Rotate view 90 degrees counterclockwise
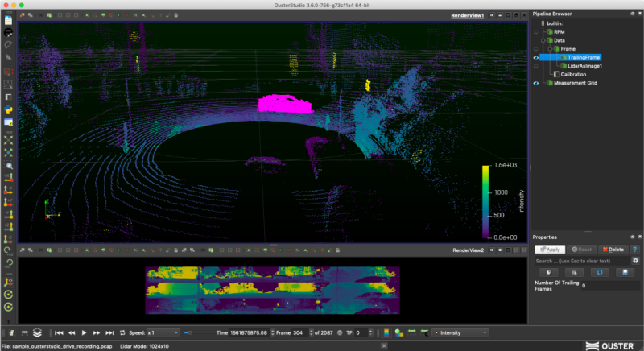The width and height of the screenshot is (644, 351). coord(8,262)
